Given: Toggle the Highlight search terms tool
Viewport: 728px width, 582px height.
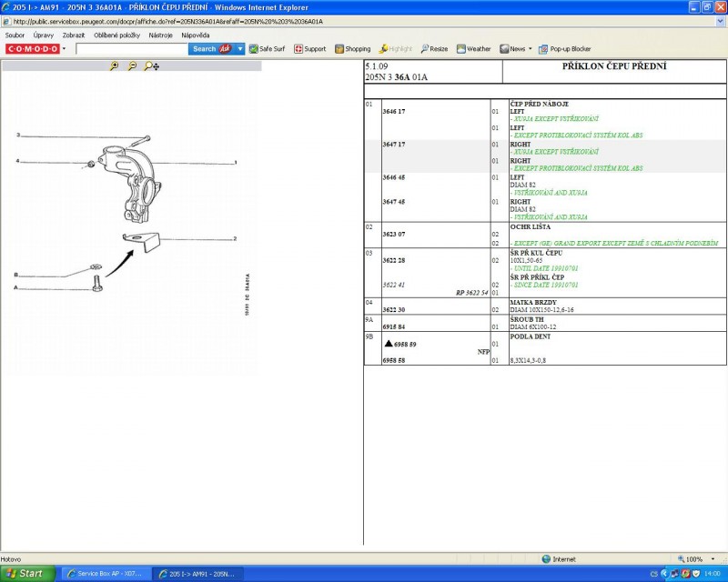Looking at the screenshot, I should pyautogui.click(x=396, y=49).
